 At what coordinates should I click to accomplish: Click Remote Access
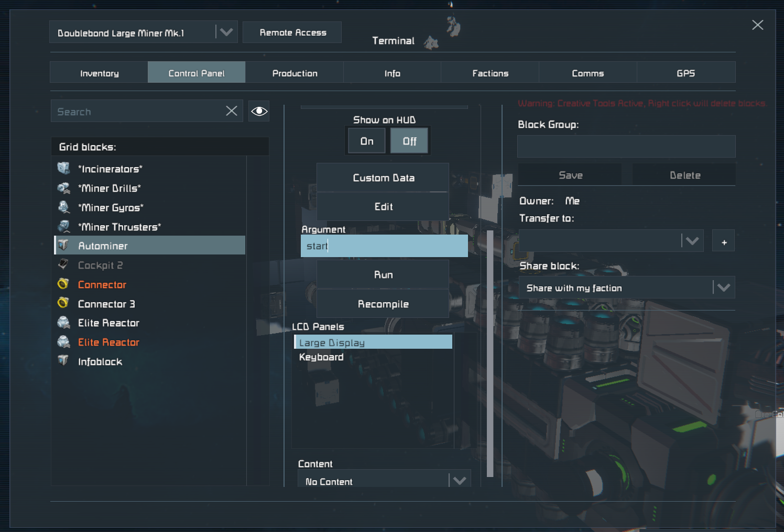pyautogui.click(x=292, y=32)
